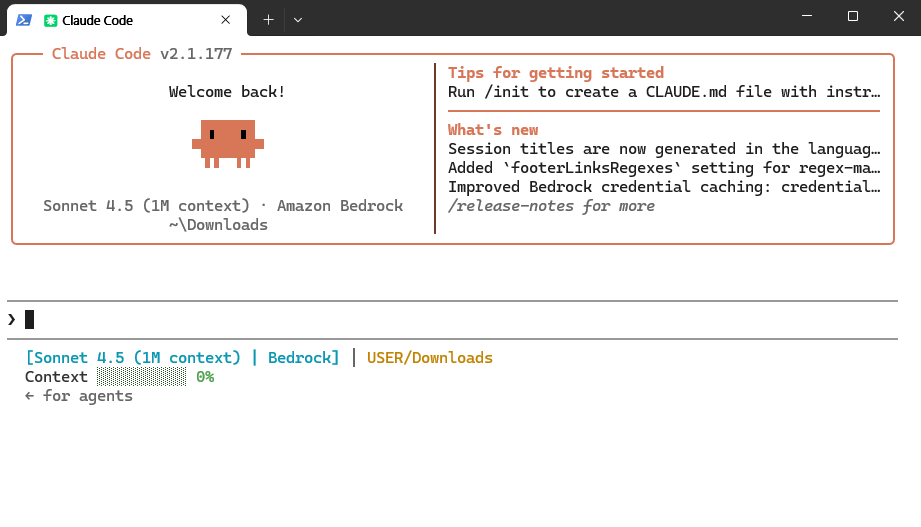The height and width of the screenshot is (527, 921).
Task: Click the Sonnet 4.5 (1M context) status label
Action: pos(133,358)
